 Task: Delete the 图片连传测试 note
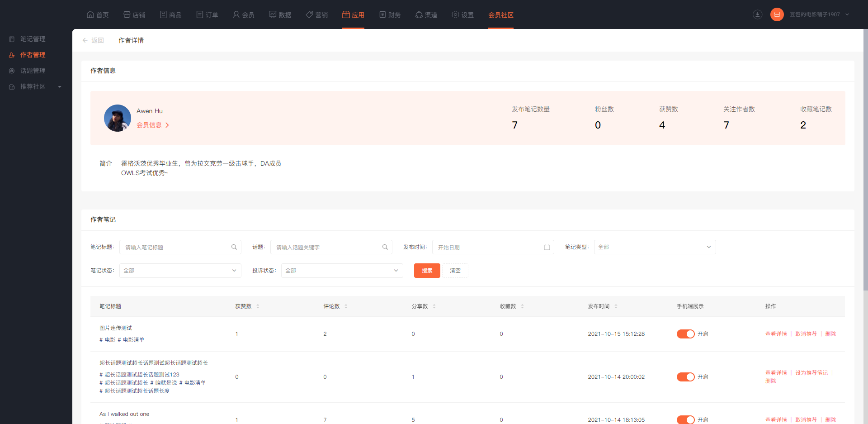[x=830, y=334]
